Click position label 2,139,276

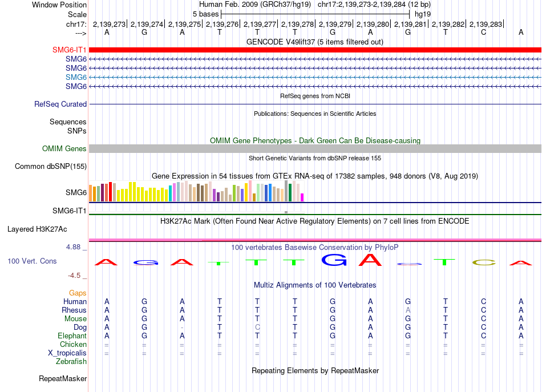click(223, 24)
